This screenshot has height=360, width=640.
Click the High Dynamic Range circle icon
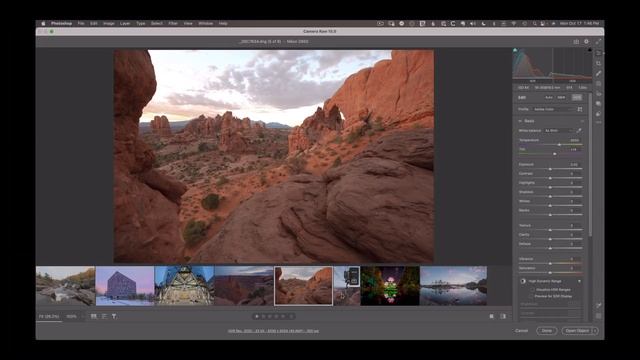click(x=523, y=281)
